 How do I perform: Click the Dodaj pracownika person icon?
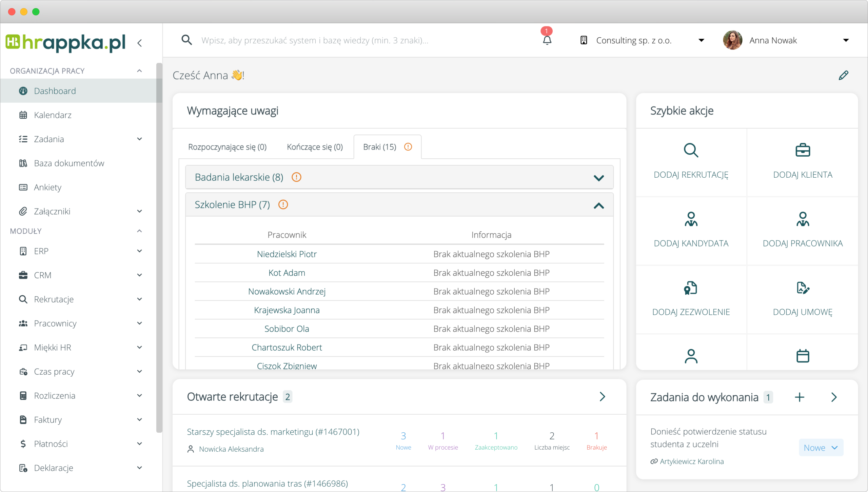pyautogui.click(x=803, y=219)
